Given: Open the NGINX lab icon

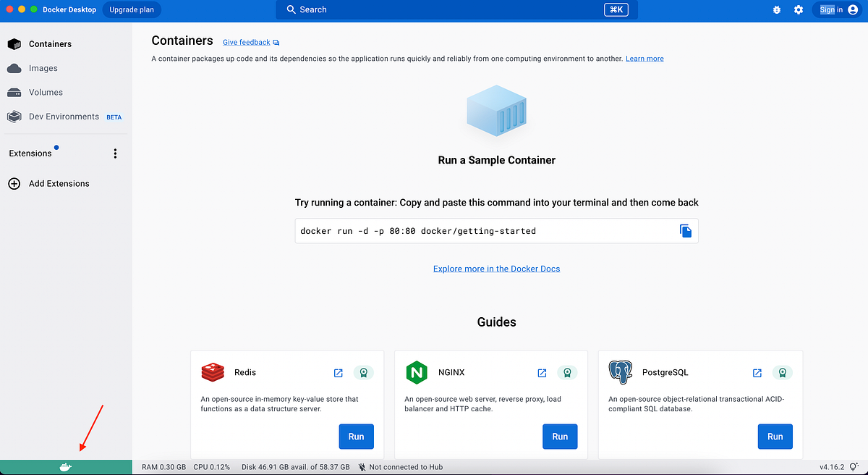Looking at the screenshot, I should coord(567,372).
